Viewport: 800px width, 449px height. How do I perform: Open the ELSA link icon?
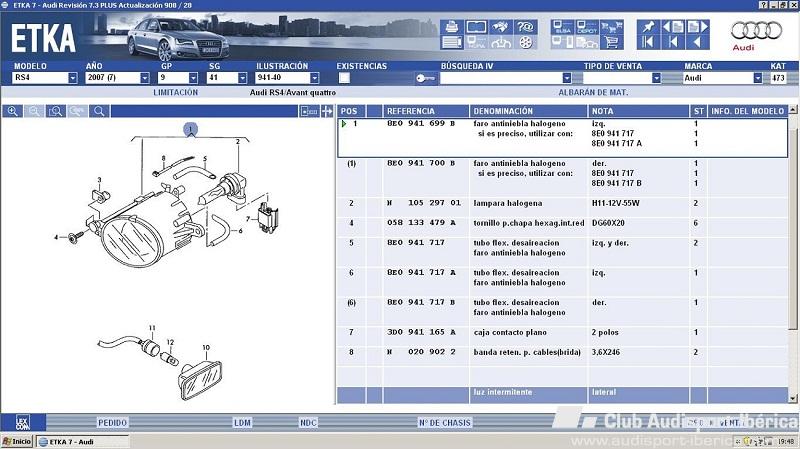pos(563,27)
